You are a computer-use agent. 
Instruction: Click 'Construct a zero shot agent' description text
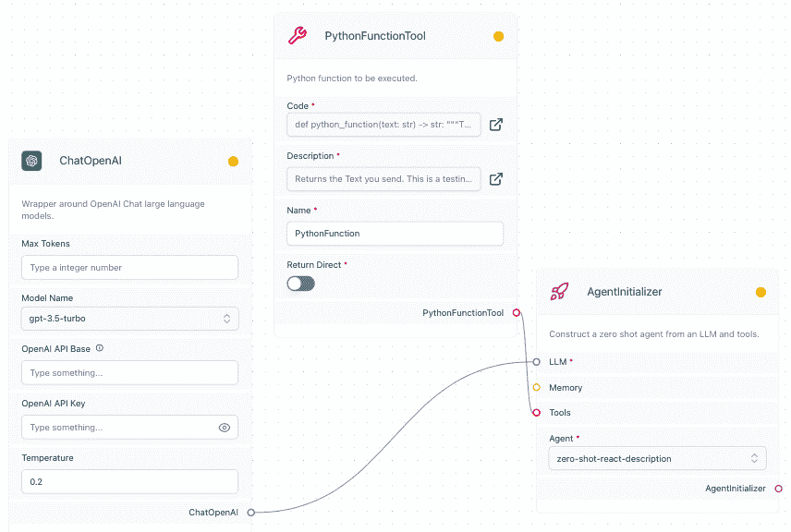pos(654,334)
